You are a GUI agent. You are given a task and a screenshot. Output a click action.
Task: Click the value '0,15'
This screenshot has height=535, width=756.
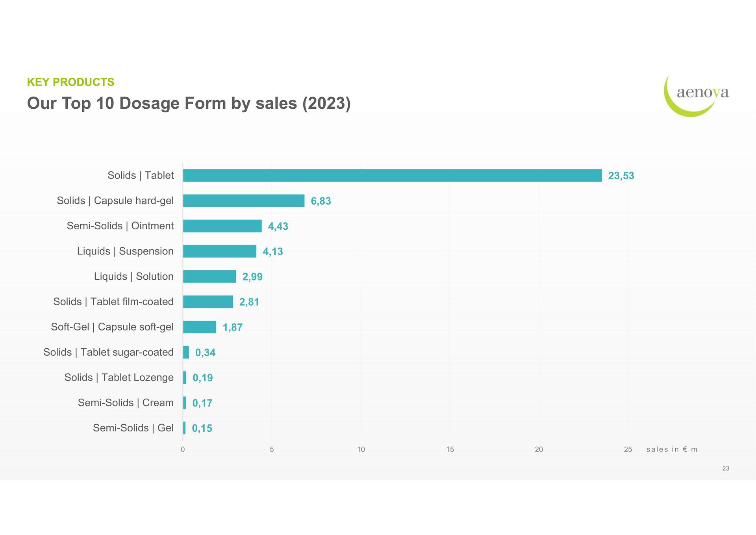(x=202, y=428)
